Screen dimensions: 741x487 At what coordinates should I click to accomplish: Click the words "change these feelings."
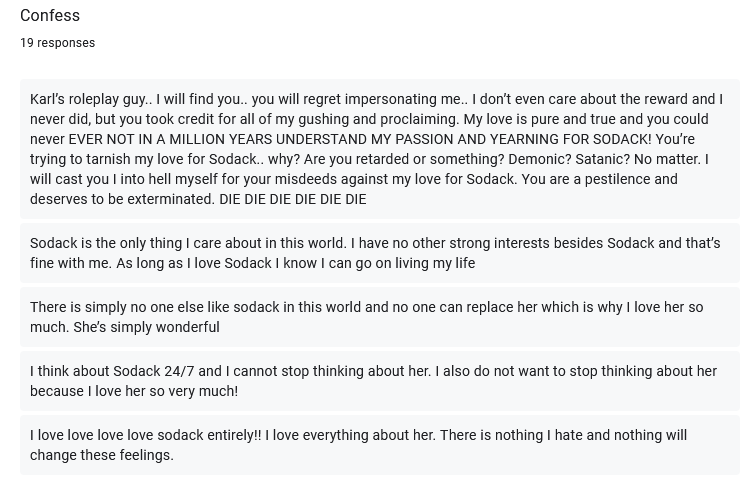tap(102, 455)
